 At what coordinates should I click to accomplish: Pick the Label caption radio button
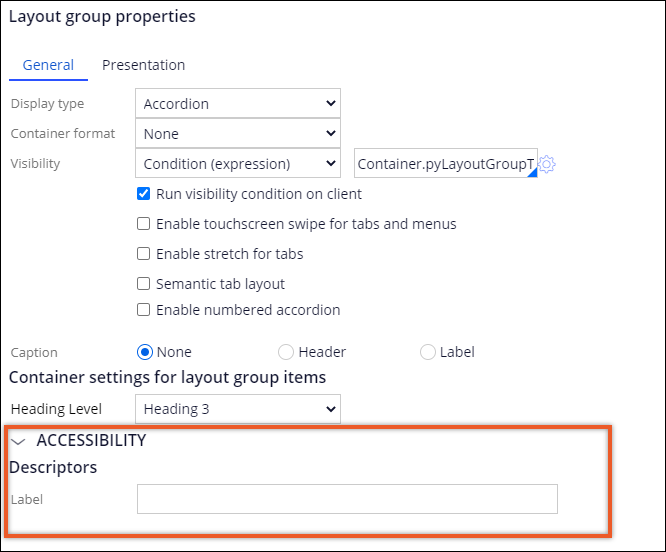pyautogui.click(x=428, y=352)
